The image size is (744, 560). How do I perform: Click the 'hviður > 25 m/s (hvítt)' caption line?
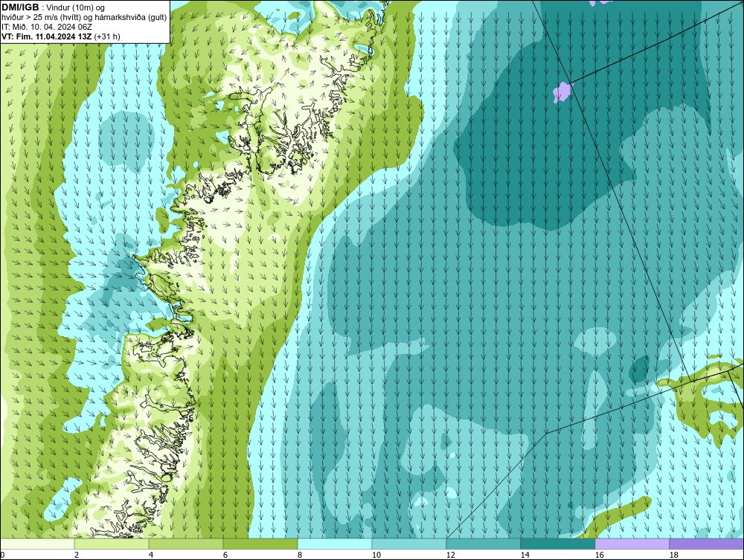[84, 18]
